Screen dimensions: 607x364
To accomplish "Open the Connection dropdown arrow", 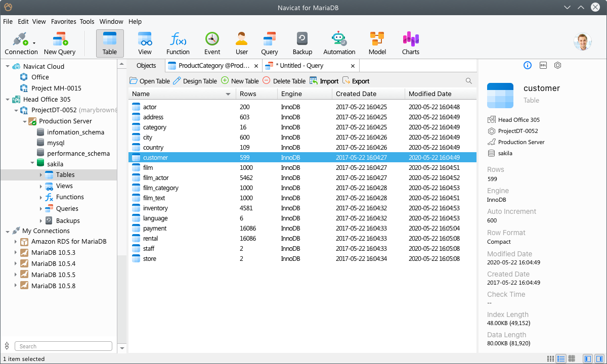I will click(34, 43).
